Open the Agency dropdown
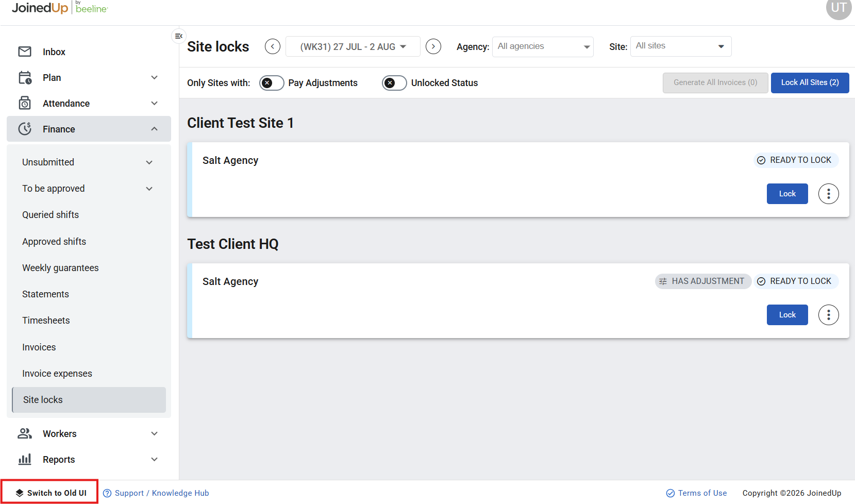 pyautogui.click(x=543, y=47)
